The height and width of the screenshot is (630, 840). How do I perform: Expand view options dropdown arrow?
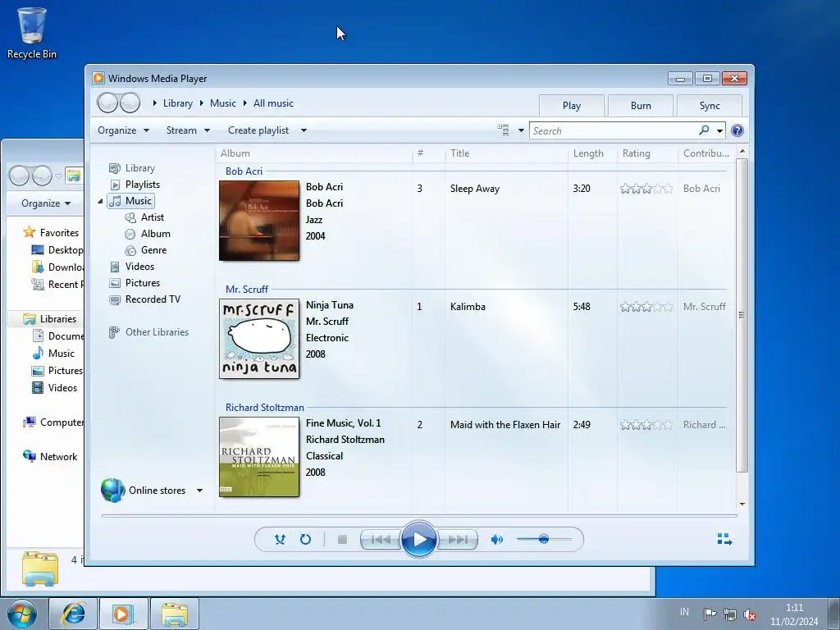[521, 130]
